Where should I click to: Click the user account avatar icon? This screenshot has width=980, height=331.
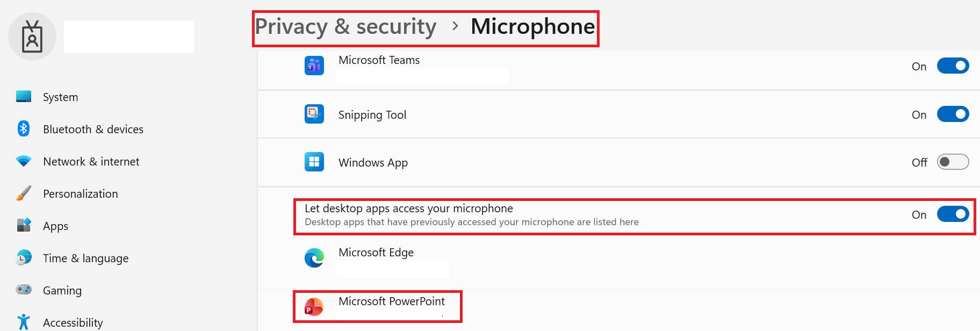[32, 37]
